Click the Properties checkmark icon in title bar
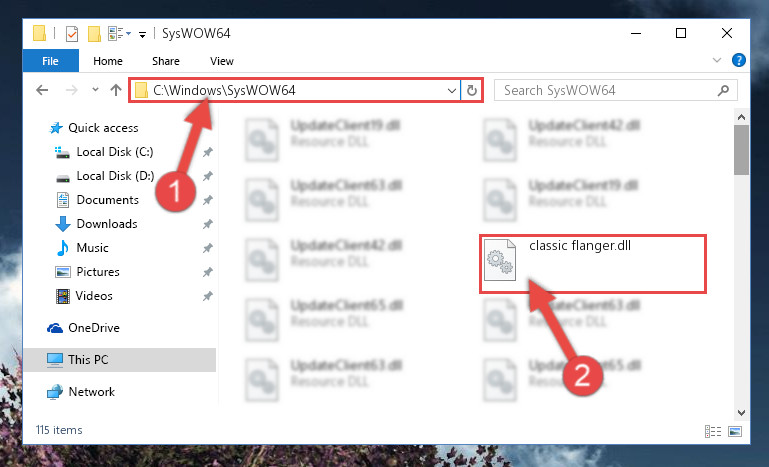The image size is (769, 467). point(72,34)
